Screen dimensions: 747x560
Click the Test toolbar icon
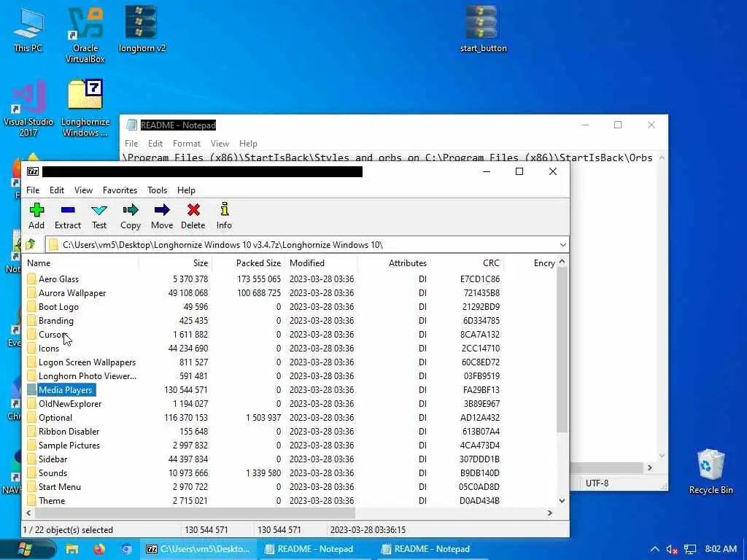(99, 210)
